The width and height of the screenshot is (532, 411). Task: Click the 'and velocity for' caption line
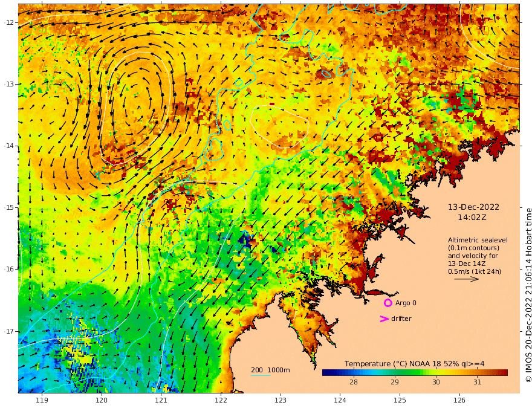point(473,256)
